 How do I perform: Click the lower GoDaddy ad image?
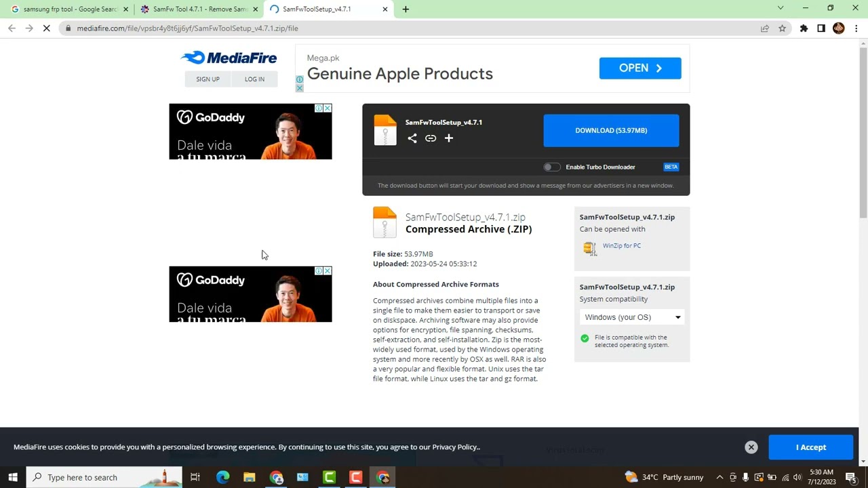click(x=250, y=294)
